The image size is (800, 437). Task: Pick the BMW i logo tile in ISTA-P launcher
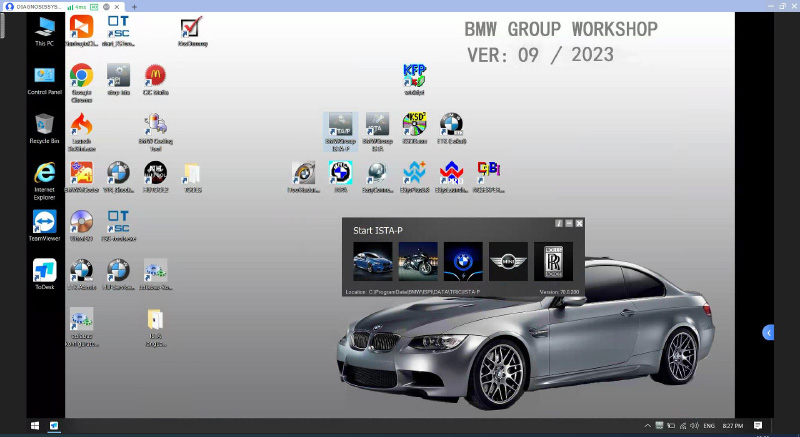coord(463,261)
